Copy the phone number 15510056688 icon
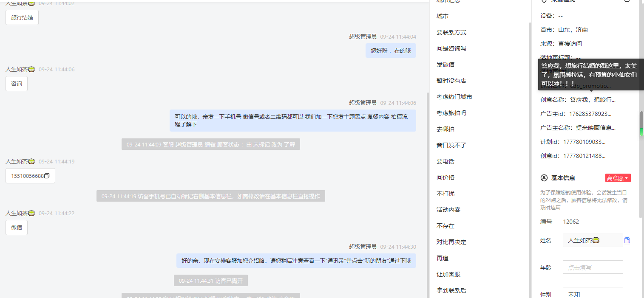Image resolution: width=644 pixels, height=298 pixels. (x=47, y=176)
